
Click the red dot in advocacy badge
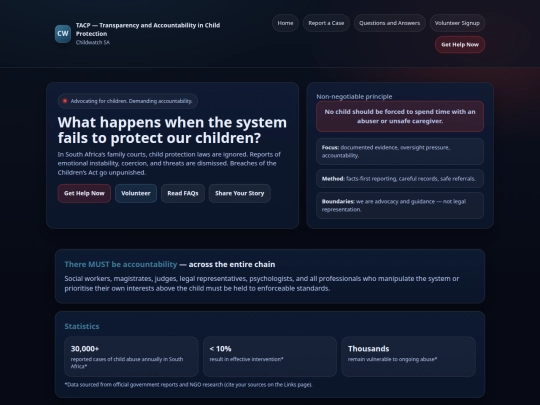click(x=65, y=101)
